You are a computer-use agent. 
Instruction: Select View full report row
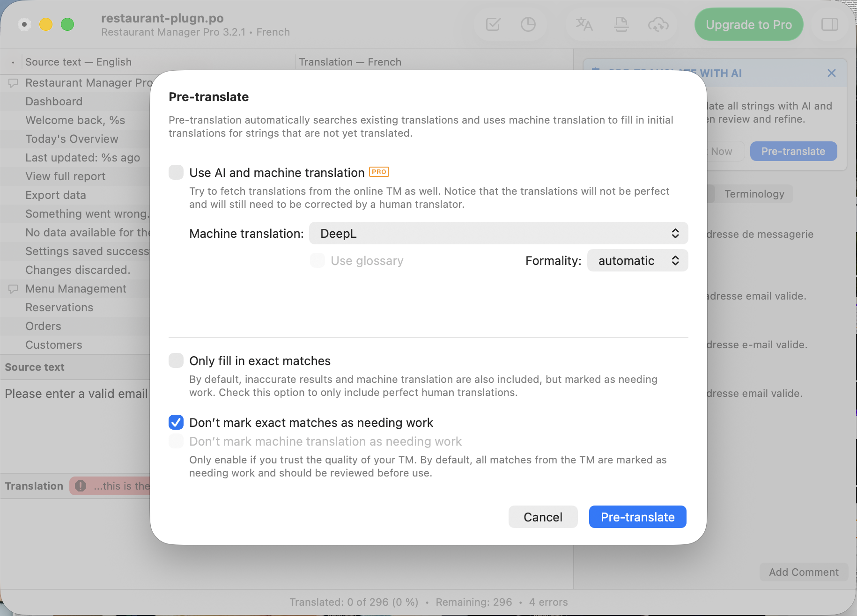tap(75, 176)
